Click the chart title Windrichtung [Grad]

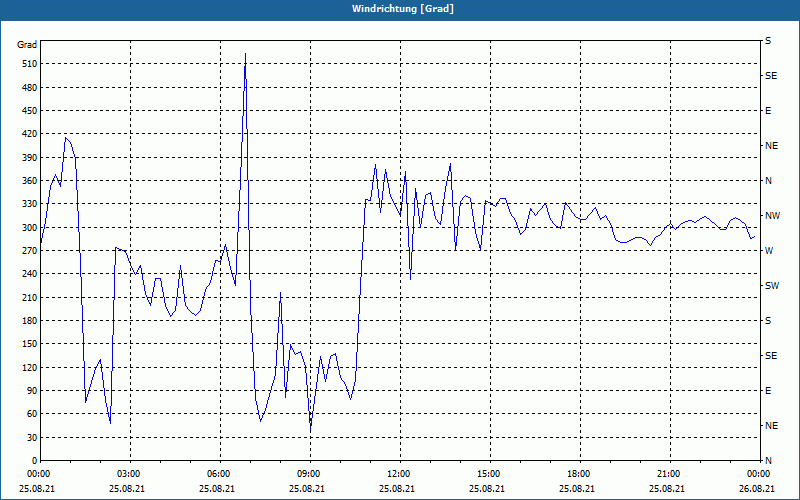pos(403,9)
